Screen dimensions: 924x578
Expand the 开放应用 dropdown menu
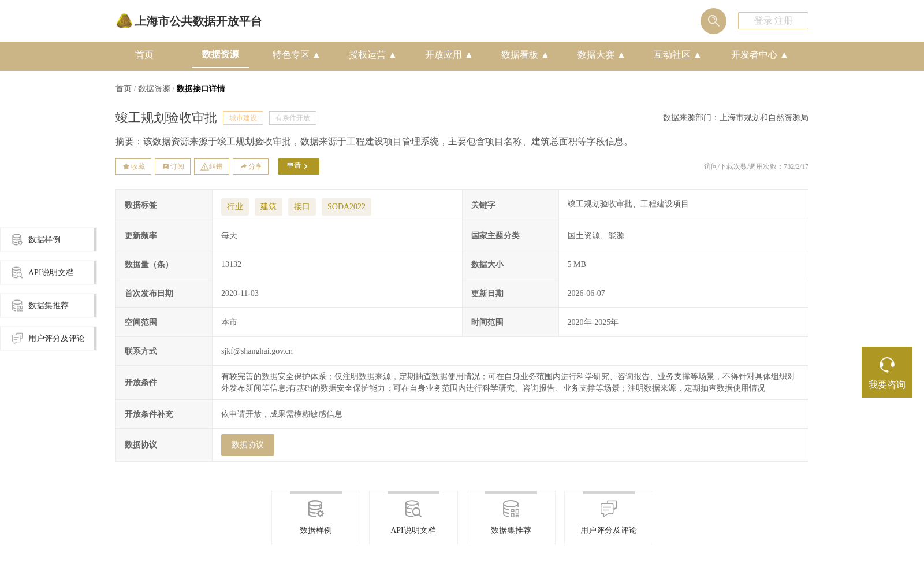449,55
